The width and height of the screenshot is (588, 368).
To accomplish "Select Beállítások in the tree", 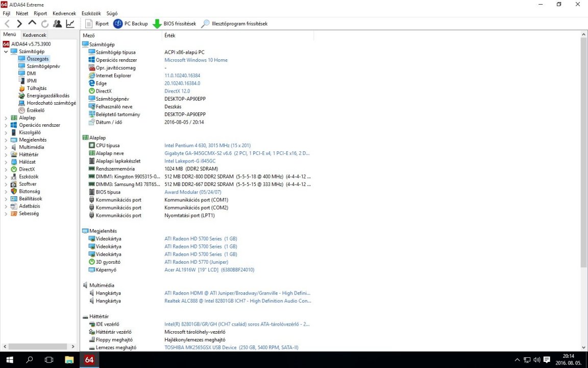I will point(31,199).
